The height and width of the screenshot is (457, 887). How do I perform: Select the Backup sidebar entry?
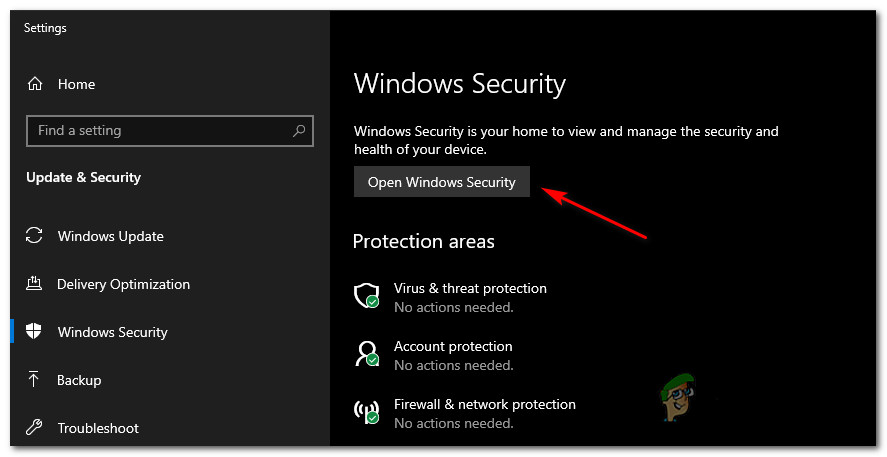[x=79, y=380]
